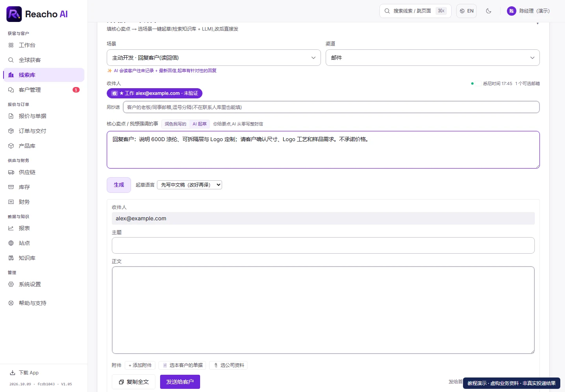This screenshot has width=565, height=392.
Task: Switch language with the EN toggle
Action: click(x=467, y=11)
